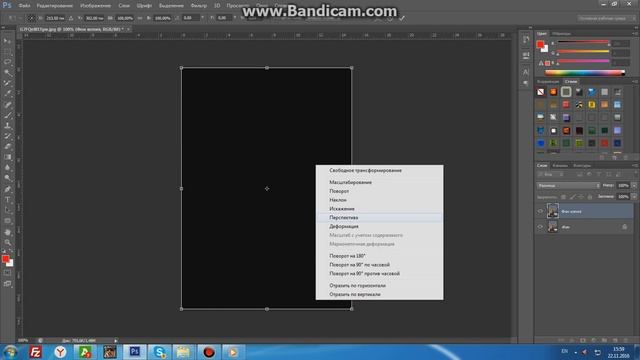Open the Skype icon in the taskbar
This screenshot has width=640, height=360.
coord(159,352)
